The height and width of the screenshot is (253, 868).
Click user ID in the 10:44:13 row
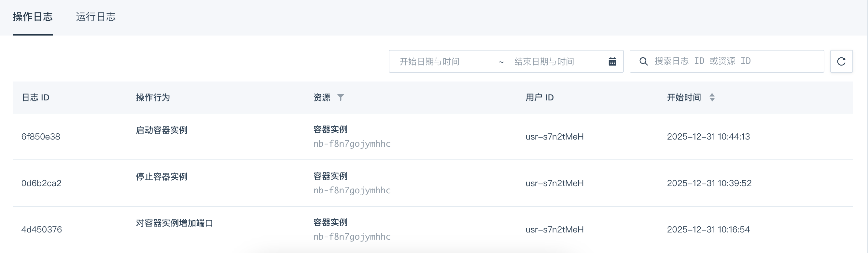click(x=554, y=137)
